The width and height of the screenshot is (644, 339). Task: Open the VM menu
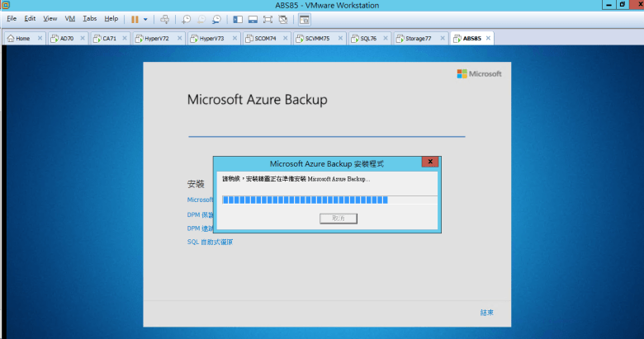tap(70, 18)
